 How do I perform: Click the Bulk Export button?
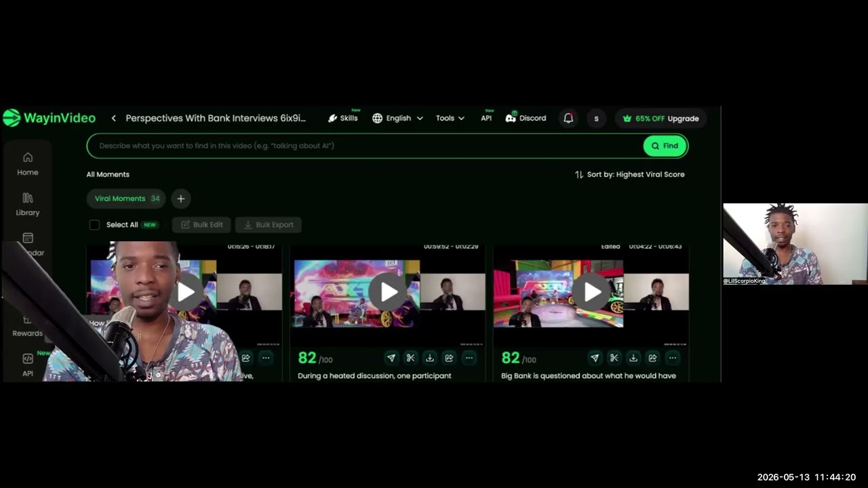tap(269, 225)
